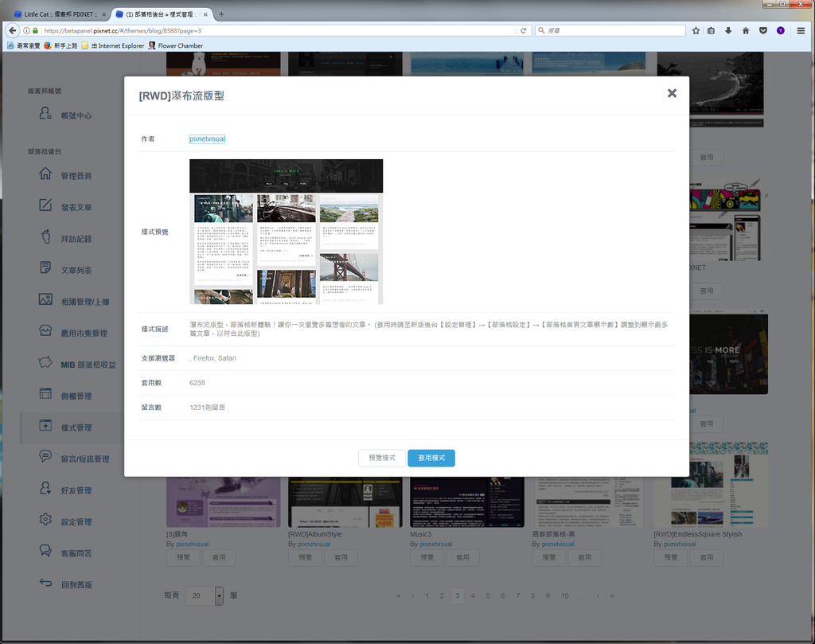Open 應用市集管理 store icon
This screenshot has height=644, width=815.
coord(45,331)
